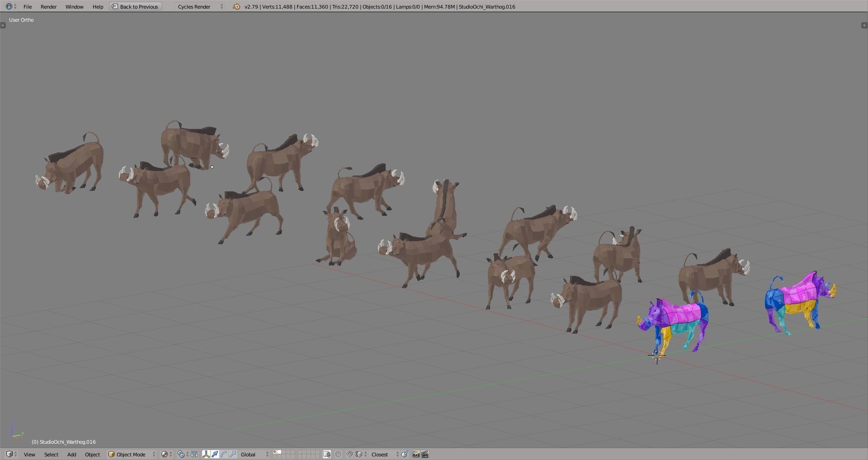Toggle proportional editing mode

338,455
